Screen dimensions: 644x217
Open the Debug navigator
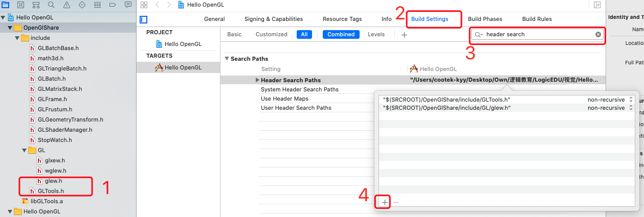click(98, 5)
